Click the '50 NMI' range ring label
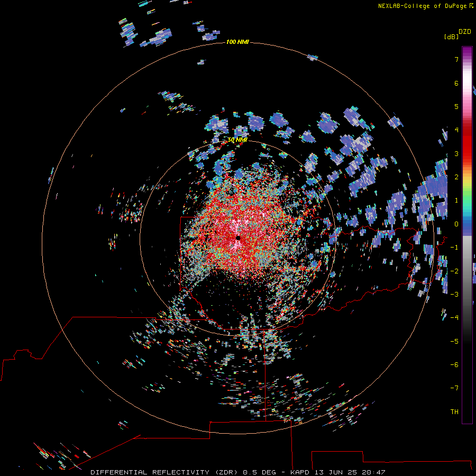The width and height of the screenshot is (476, 476). pyautogui.click(x=237, y=140)
